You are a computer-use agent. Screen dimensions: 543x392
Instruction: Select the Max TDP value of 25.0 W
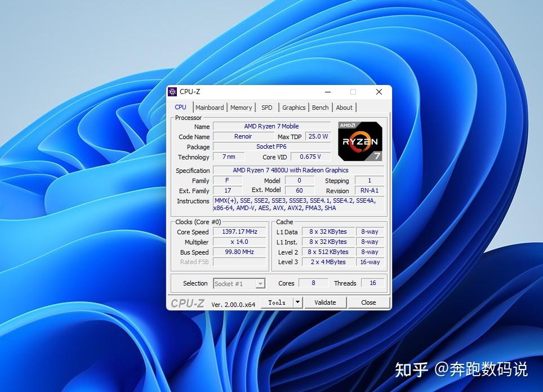[x=318, y=136]
